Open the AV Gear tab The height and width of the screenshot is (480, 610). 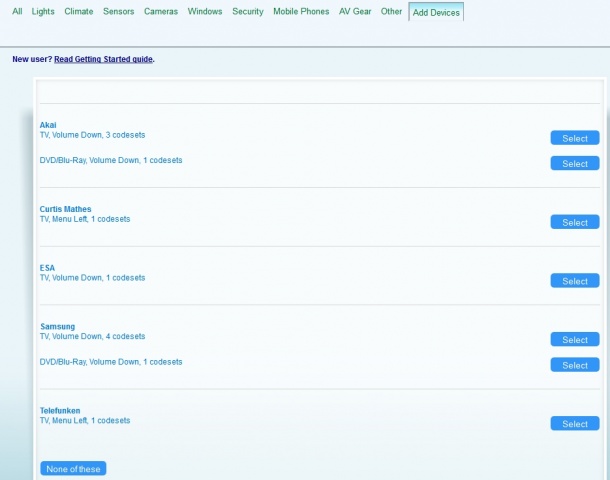(x=355, y=12)
